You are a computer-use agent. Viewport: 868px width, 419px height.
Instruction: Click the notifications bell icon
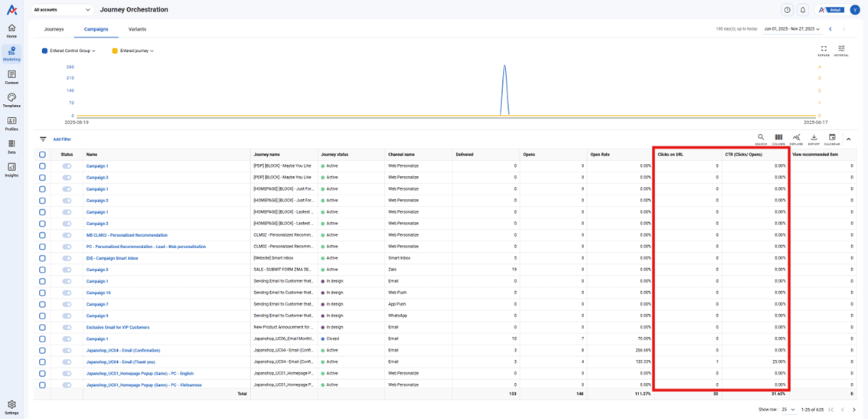803,10
